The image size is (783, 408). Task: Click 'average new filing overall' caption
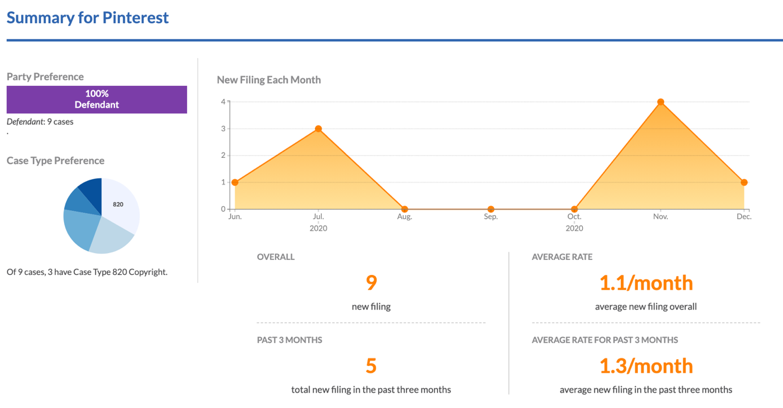(x=646, y=307)
